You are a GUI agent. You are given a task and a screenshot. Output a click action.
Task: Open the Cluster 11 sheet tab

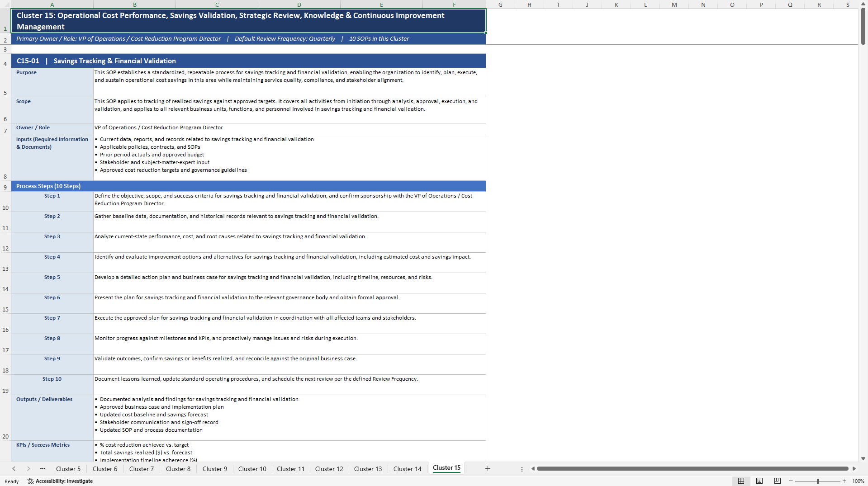pos(291,469)
